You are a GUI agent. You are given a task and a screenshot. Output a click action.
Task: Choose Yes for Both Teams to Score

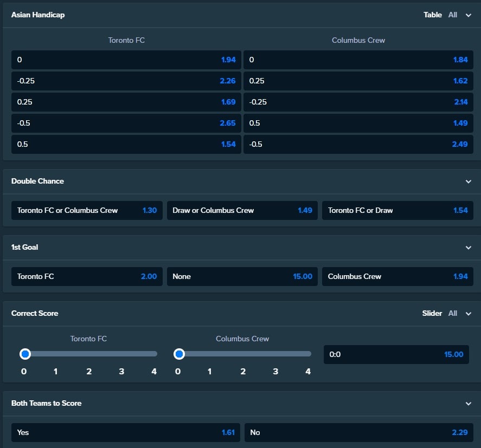(x=125, y=432)
